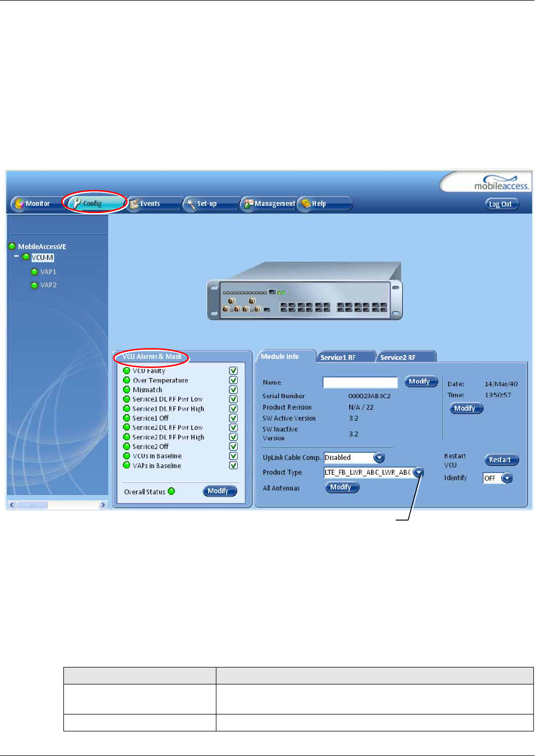The width and height of the screenshot is (535, 756).
Task: Click the Service2 Off status LED
Action: coord(127,446)
